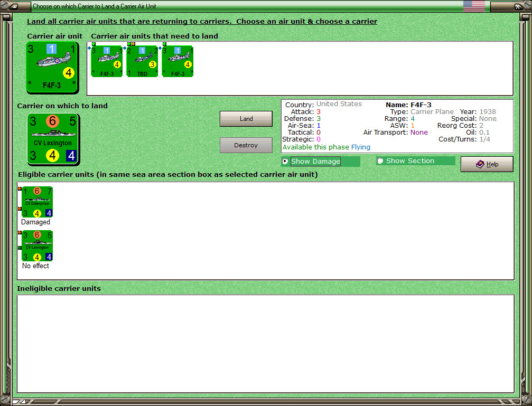Click the empty ineligible carrier units list

[266, 344]
